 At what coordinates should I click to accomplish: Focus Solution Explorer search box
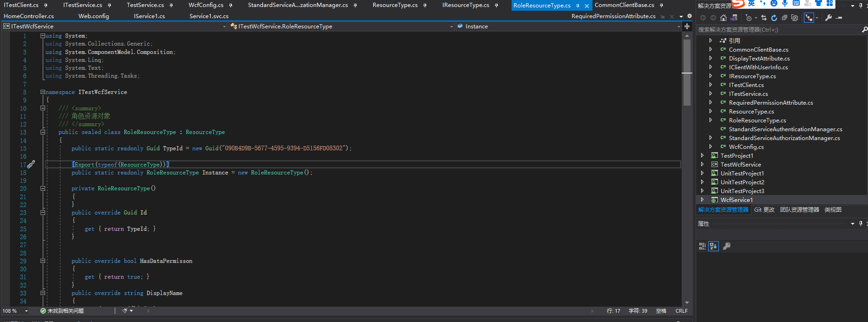778,29
